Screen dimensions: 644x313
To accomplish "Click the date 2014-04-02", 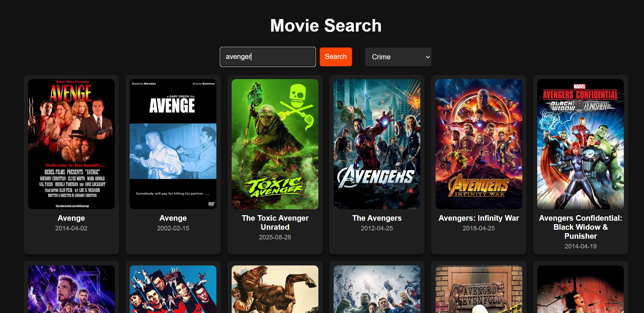I will pos(71,228).
